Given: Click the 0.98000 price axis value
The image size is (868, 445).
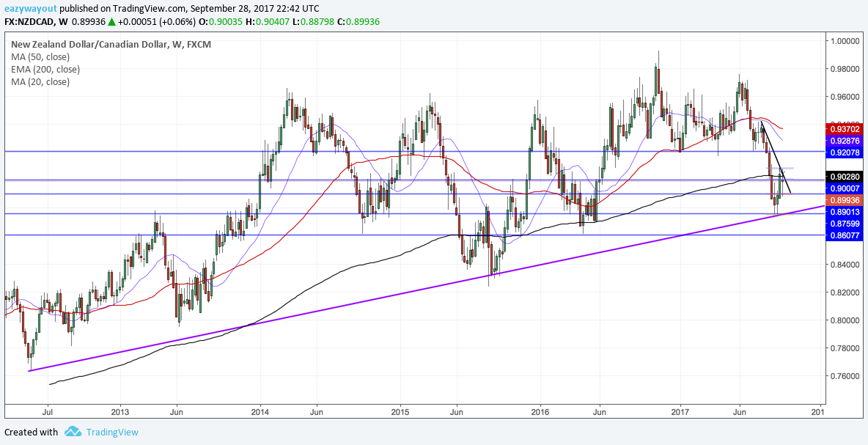Looking at the screenshot, I should pyautogui.click(x=845, y=69).
